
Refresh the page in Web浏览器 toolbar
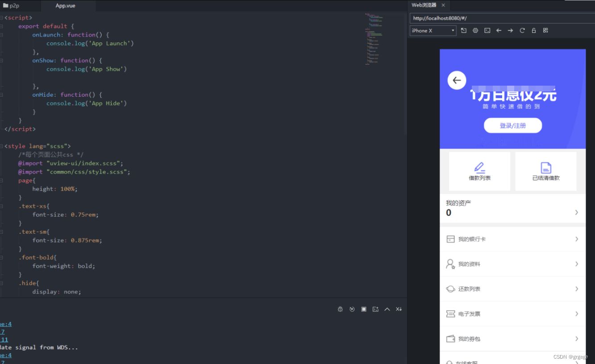tap(522, 30)
